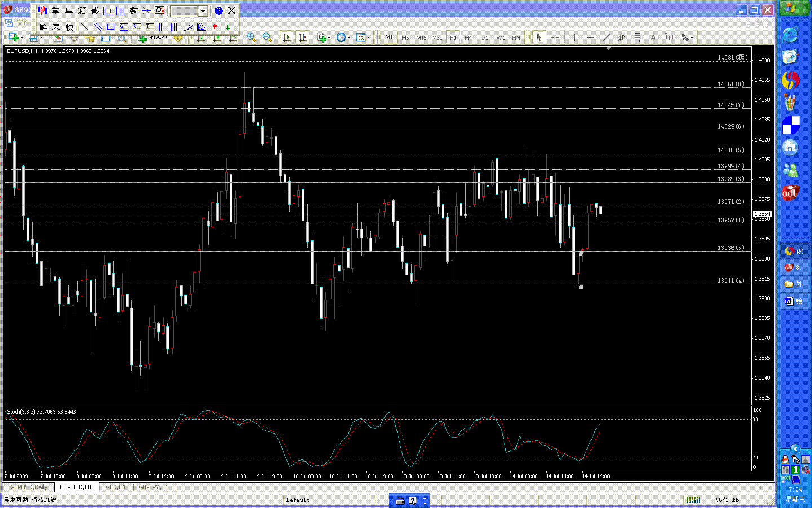Draw a vertical line on the chart
This screenshot has width=812, height=508.
click(574, 37)
